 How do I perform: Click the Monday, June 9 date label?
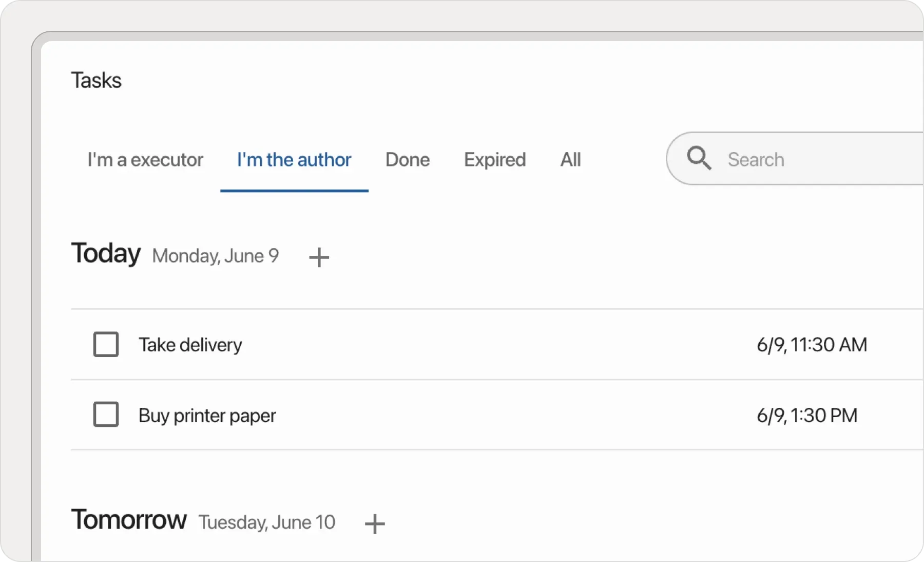(x=215, y=256)
